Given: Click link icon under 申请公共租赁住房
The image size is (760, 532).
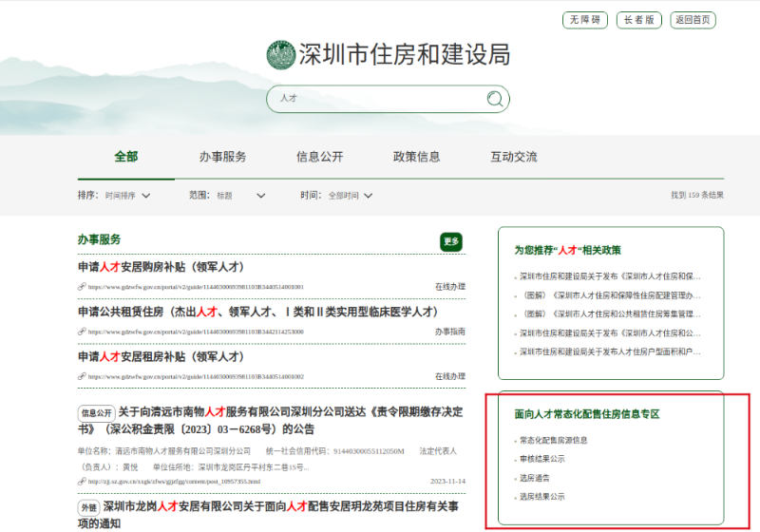Looking at the screenshot, I should tap(82, 332).
